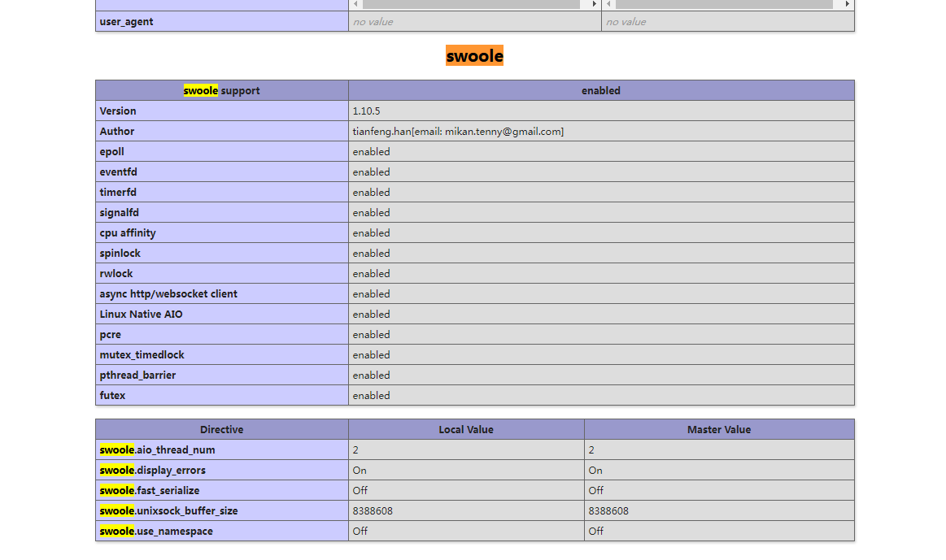Select the futex row label

tap(112, 395)
